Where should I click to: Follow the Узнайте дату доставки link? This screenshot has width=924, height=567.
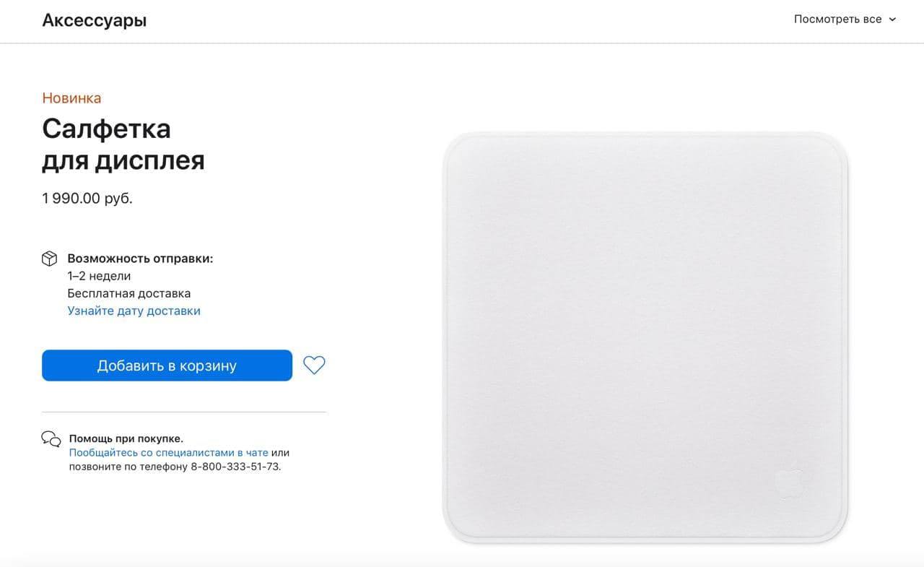coord(134,311)
